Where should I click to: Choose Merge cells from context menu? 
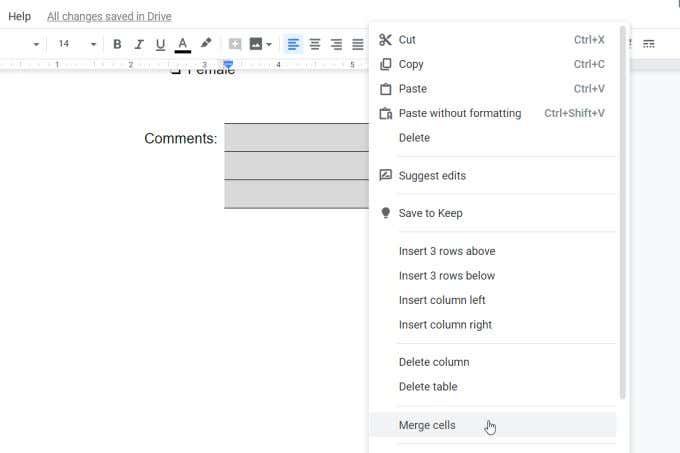tap(427, 425)
